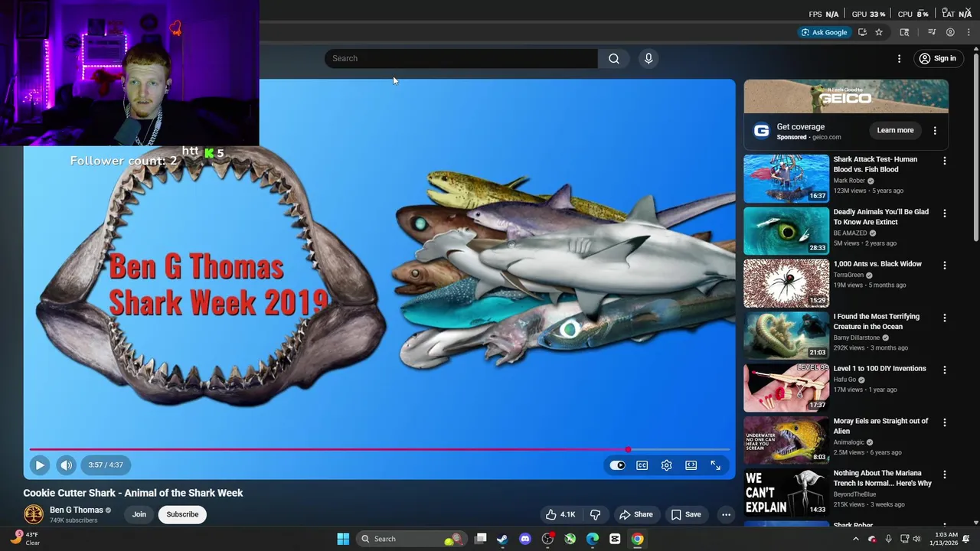
Task: Open the weather widget showing 43°F Clear
Action: pos(25,539)
